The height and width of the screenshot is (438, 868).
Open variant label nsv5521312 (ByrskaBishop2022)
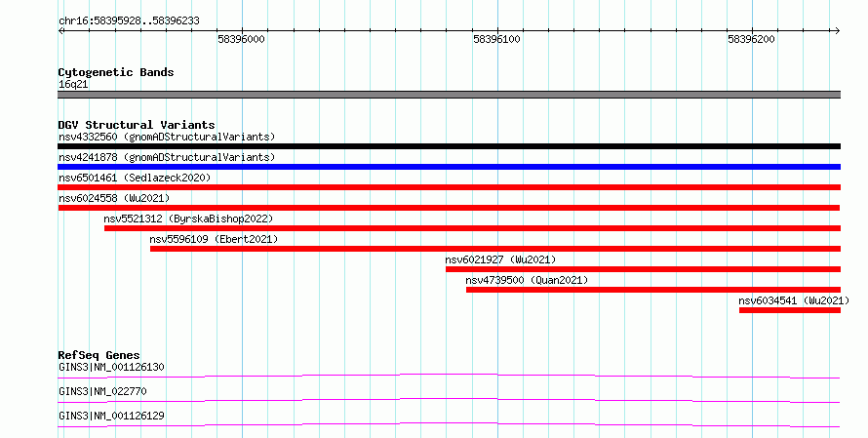click(x=188, y=219)
